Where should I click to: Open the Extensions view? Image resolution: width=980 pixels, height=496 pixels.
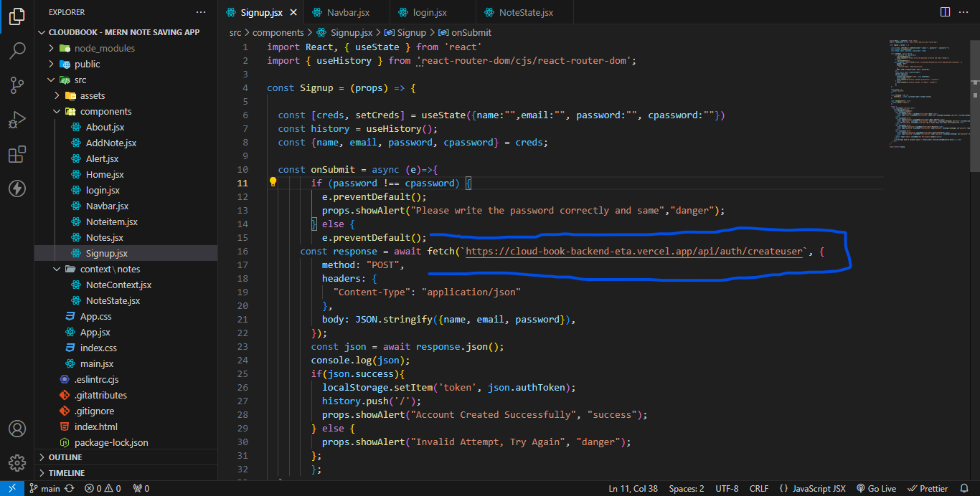[x=17, y=154]
